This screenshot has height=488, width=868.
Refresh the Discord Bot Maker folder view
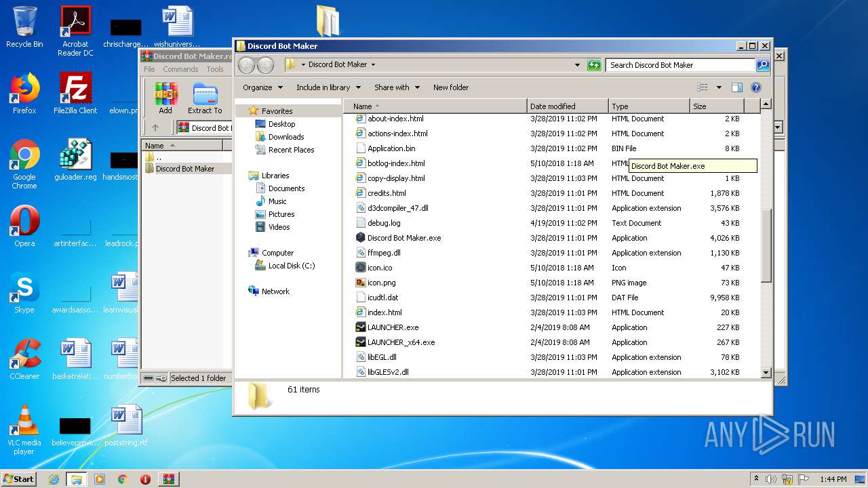[594, 65]
